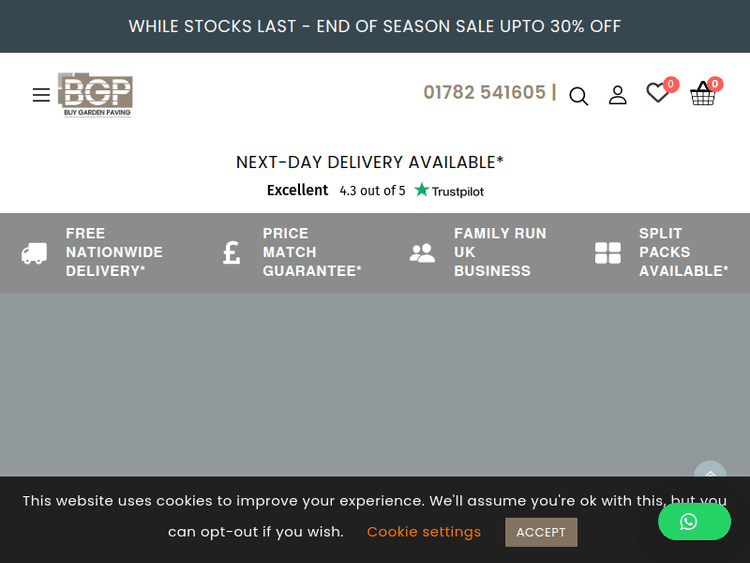750x563 pixels.
Task: Open WhatsApp chat button
Action: (694, 521)
